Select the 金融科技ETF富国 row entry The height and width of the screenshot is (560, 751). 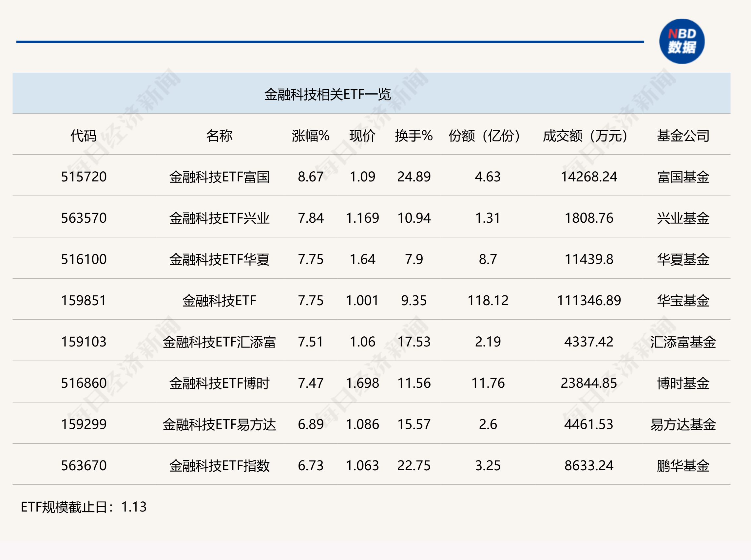220,177
